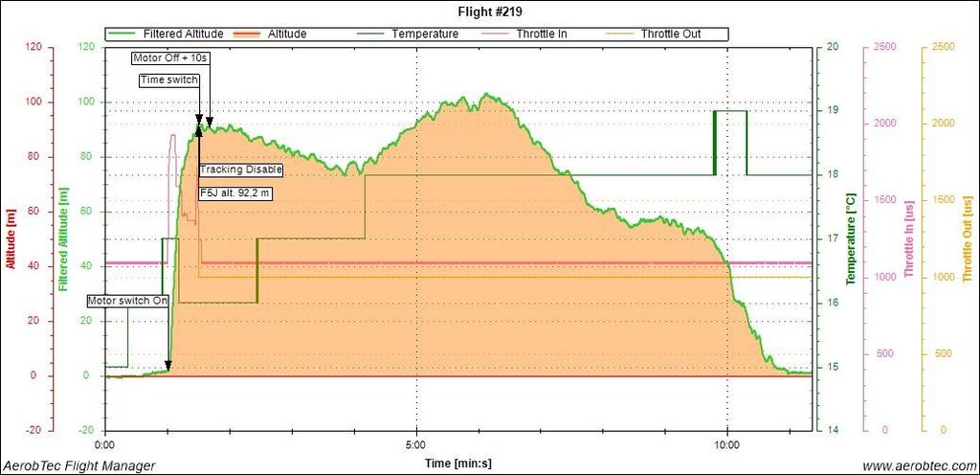The image size is (980, 475).
Task: Select the Temperature legend entry
Action: pyautogui.click(x=424, y=34)
